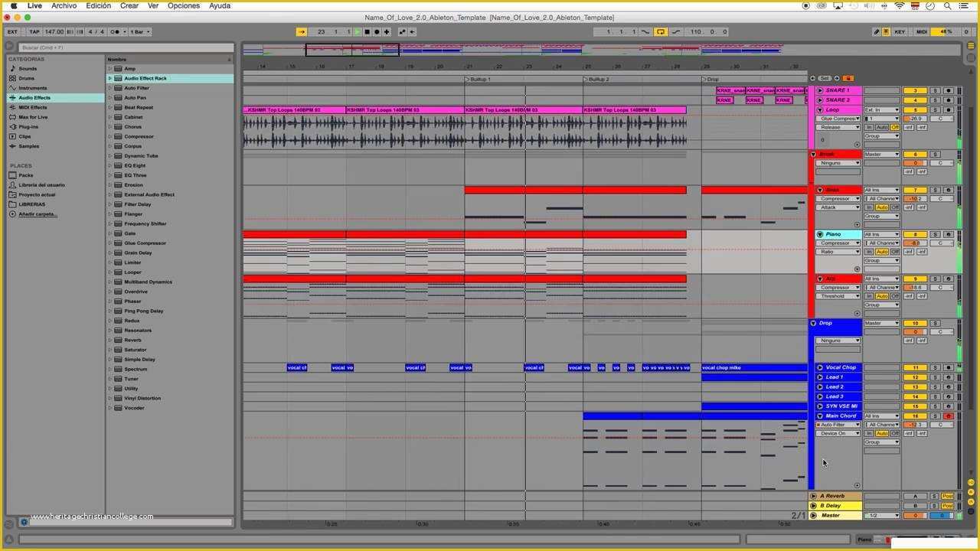
Task: Select Reverb in device list
Action: tap(132, 340)
